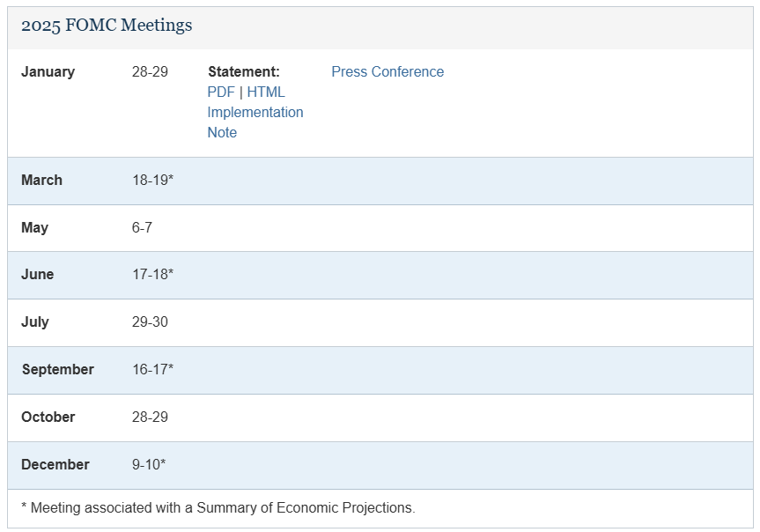Click the October month label
This screenshot has width=760, height=532.
(x=48, y=417)
